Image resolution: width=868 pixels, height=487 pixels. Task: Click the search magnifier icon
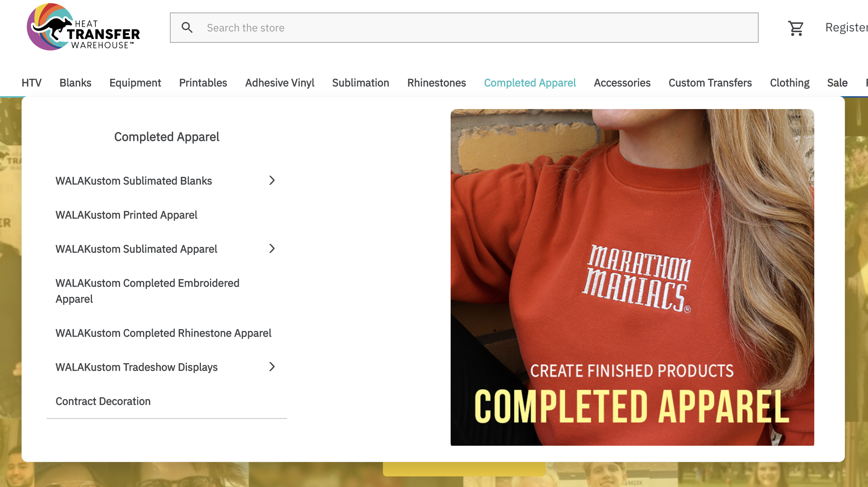187,28
